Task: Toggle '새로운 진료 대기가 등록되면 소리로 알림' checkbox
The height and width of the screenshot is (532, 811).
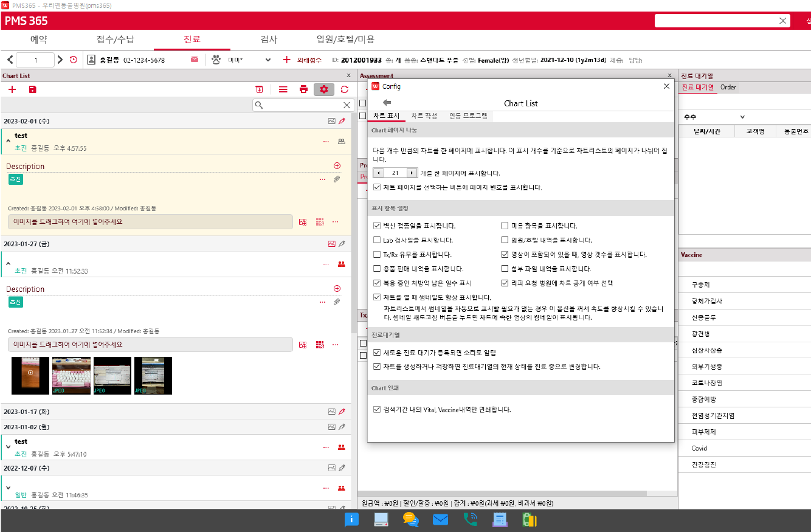Action: pyautogui.click(x=378, y=353)
